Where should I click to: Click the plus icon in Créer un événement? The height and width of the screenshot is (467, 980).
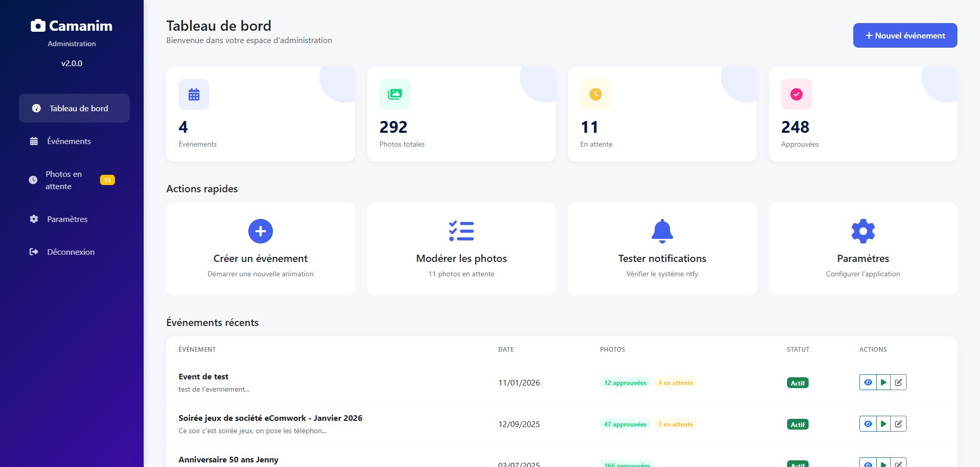tap(260, 231)
